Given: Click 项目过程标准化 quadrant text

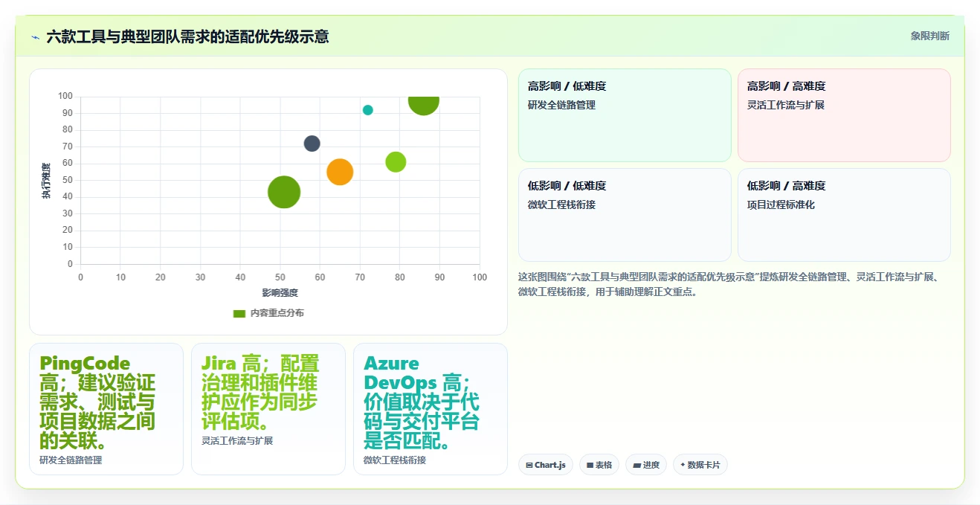Looking at the screenshot, I should tap(781, 205).
